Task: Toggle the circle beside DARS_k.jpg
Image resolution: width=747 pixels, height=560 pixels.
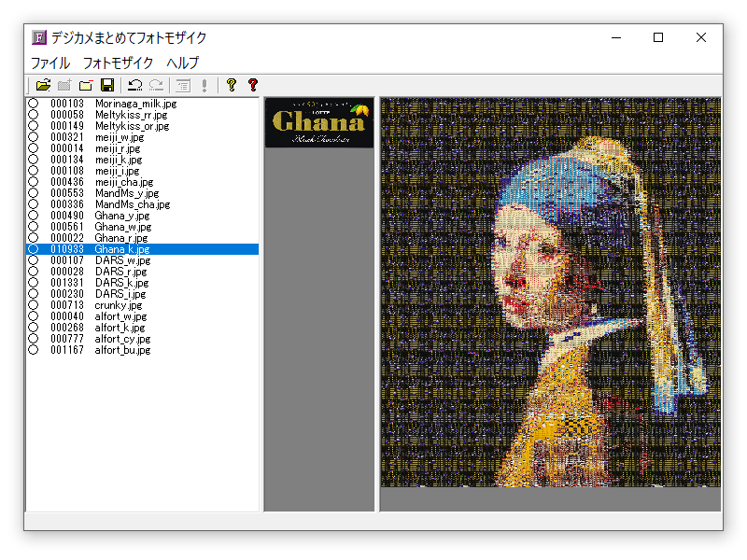Action: (x=33, y=283)
